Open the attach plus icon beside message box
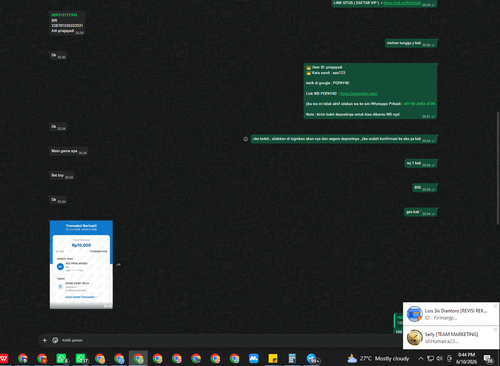The width and height of the screenshot is (500, 366). click(45, 340)
